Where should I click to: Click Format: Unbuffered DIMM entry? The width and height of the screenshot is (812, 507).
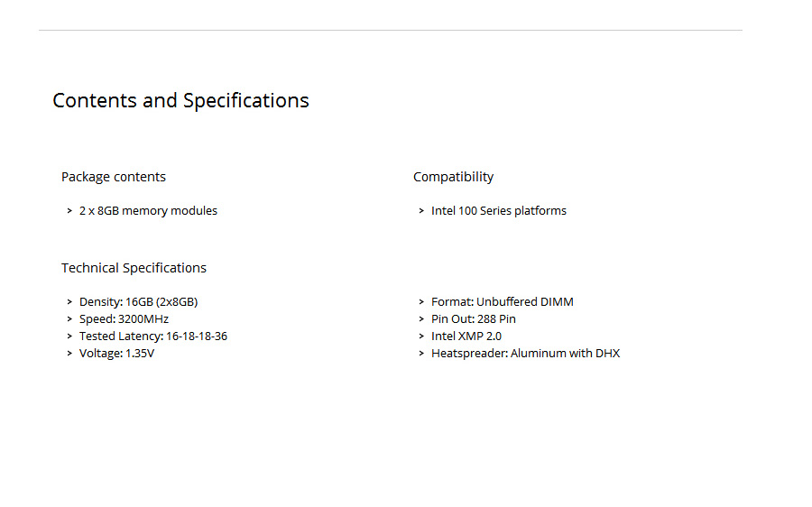tap(503, 302)
